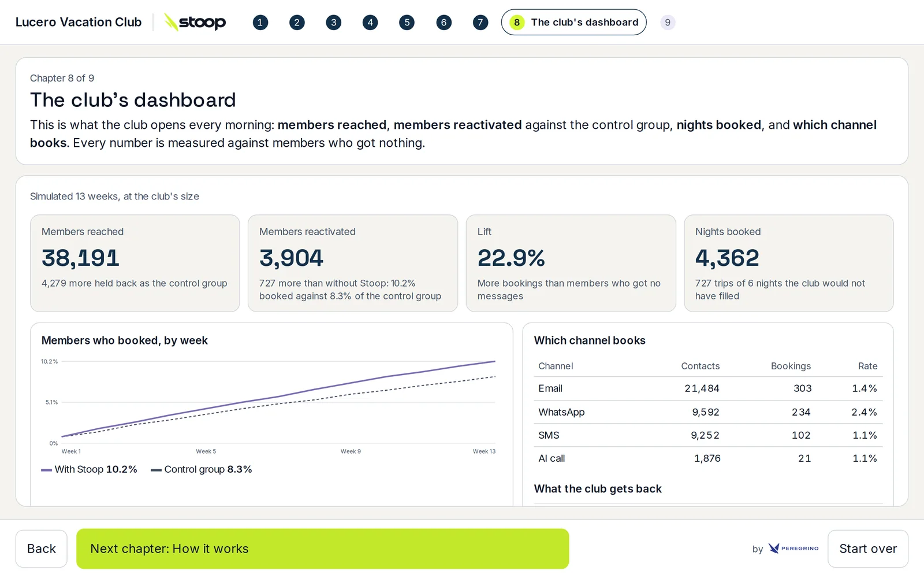Select the Nights booked card
Image resolution: width=924 pixels, height=578 pixels.
click(788, 263)
